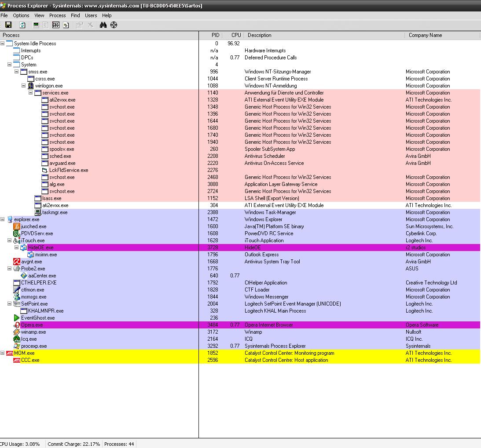
Task: Click the winlogon.exe process icon
Action: [31, 85]
